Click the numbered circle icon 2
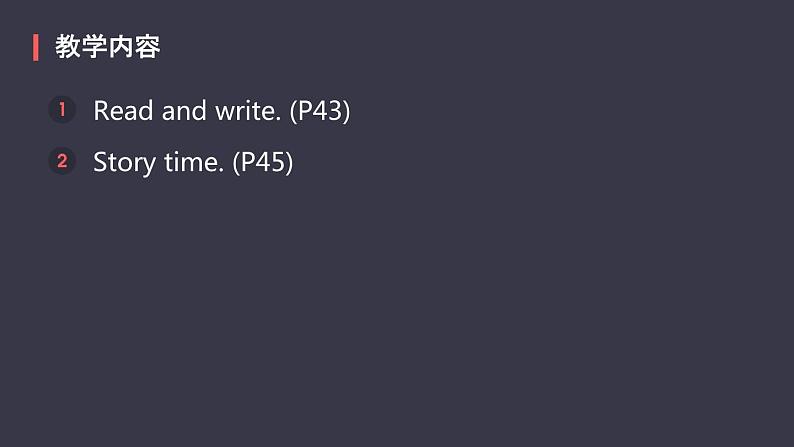 (x=61, y=161)
